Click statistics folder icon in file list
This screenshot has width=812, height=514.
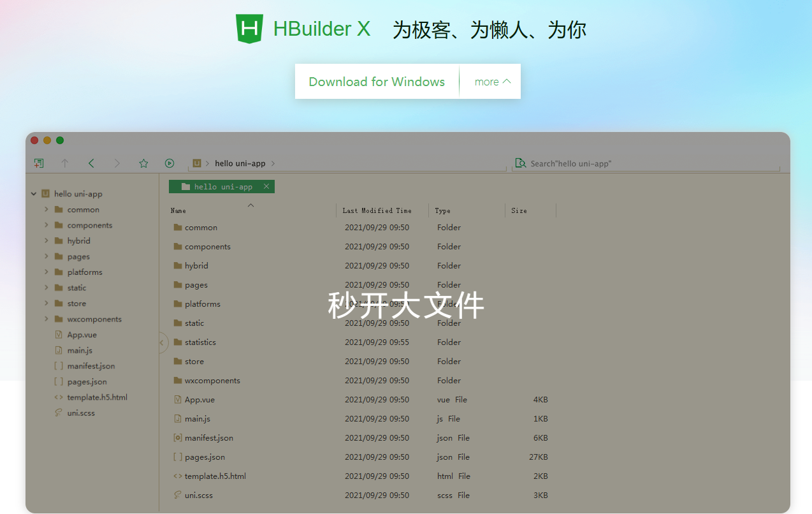(x=178, y=342)
